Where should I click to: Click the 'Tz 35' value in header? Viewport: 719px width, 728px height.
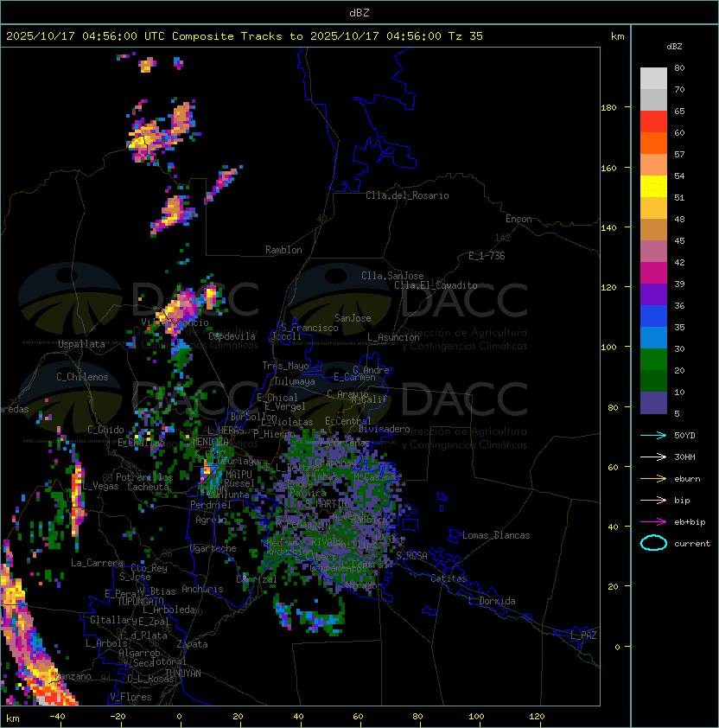[466, 36]
